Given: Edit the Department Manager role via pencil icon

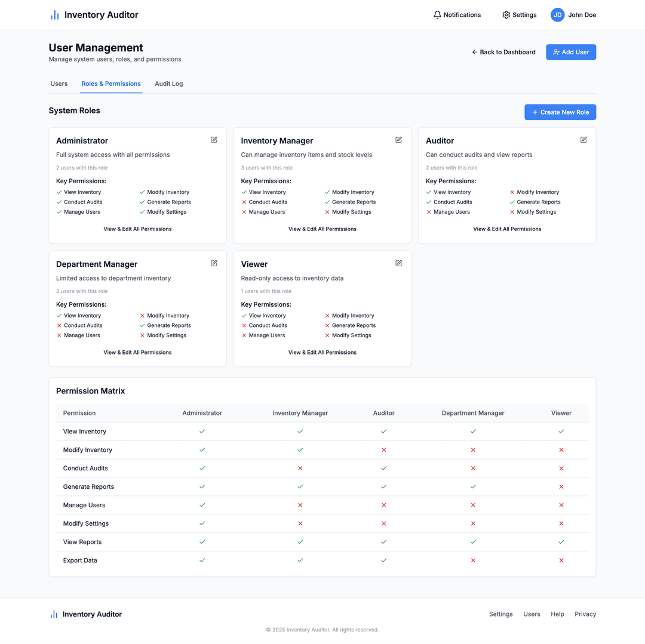Looking at the screenshot, I should (x=214, y=263).
